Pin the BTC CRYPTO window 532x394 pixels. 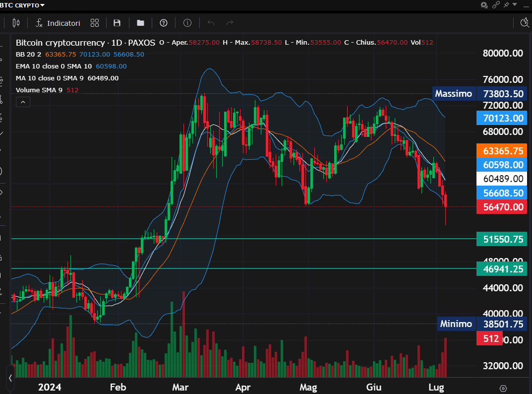pyautogui.click(x=506, y=5)
